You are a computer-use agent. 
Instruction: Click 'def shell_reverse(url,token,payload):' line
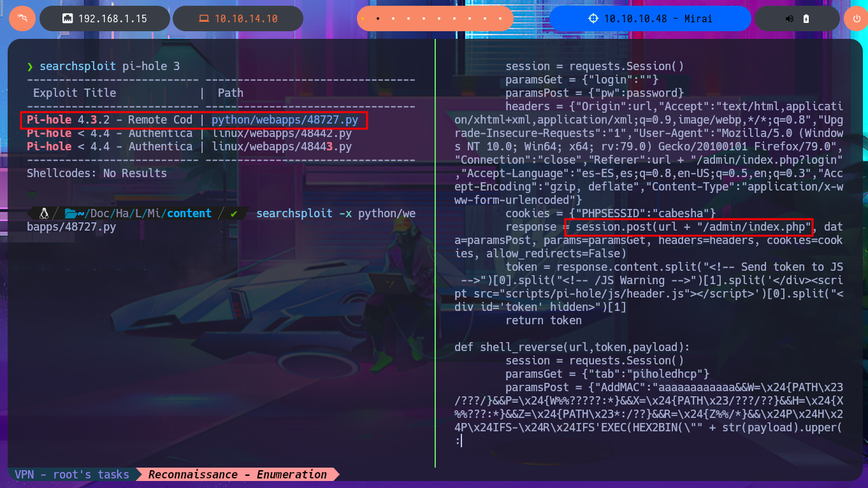pyautogui.click(x=572, y=347)
